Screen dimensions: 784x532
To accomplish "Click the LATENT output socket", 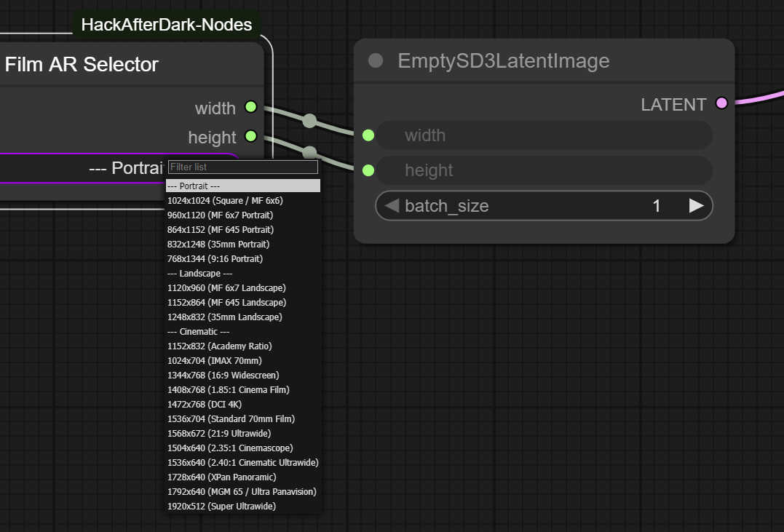I will [x=721, y=103].
